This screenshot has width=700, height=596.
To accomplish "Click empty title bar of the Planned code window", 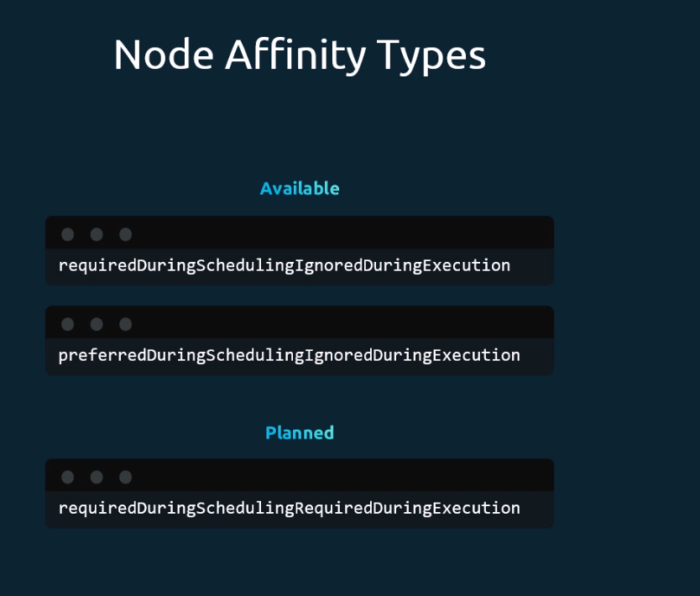I will (x=336, y=476).
